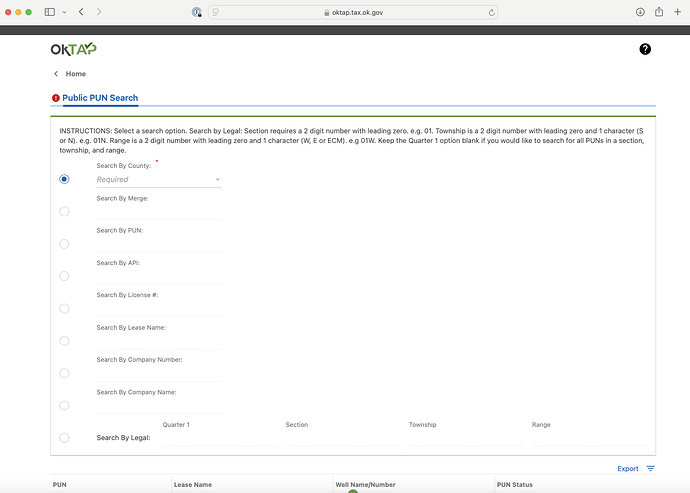Image resolution: width=690 pixels, height=493 pixels.
Task: Select the Search By County radio button
Action: pyautogui.click(x=64, y=179)
